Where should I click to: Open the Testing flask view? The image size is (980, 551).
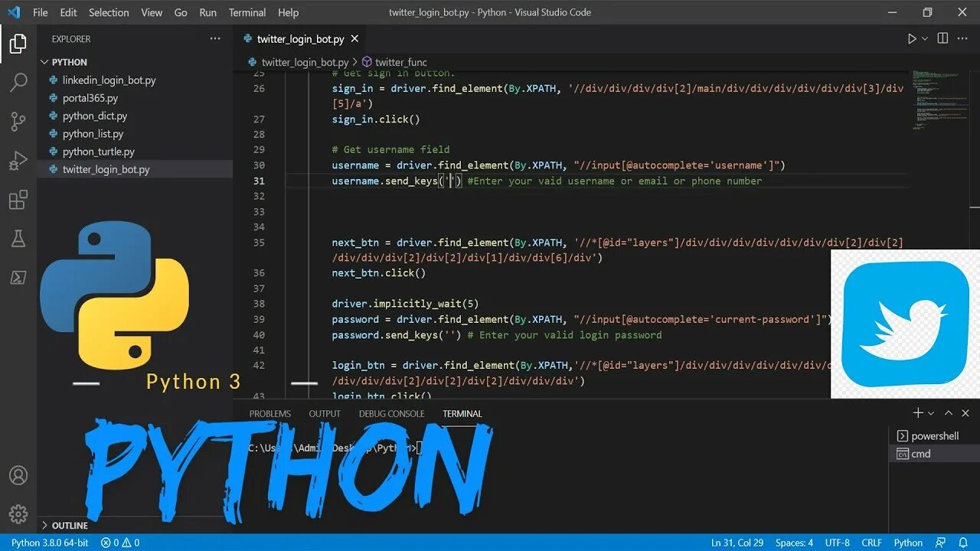click(x=18, y=239)
